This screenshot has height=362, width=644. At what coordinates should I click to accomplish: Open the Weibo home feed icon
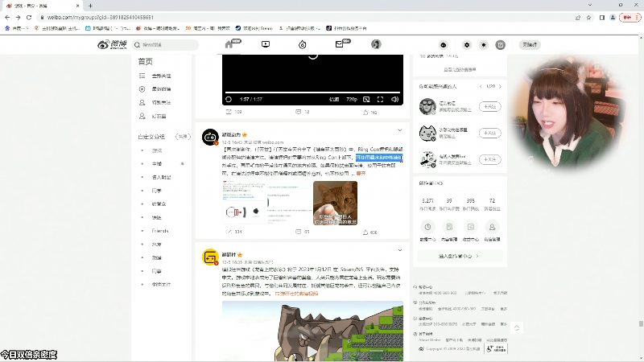click(229, 44)
